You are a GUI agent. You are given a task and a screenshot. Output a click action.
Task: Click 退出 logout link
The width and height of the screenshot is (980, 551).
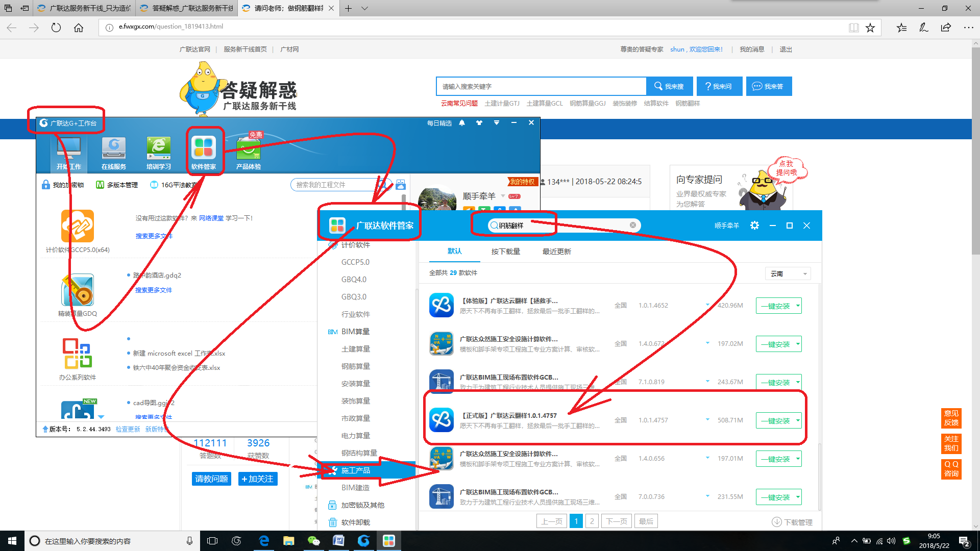click(786, 49)
